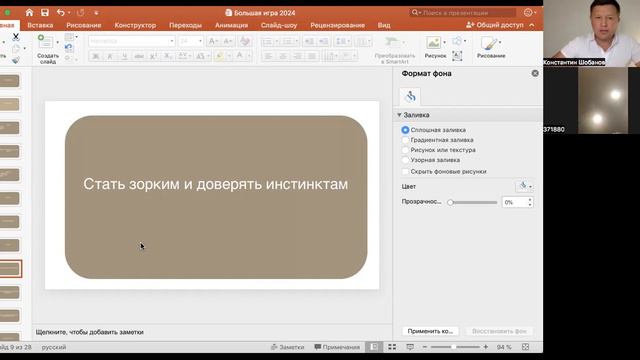This screenshot has height=360, width=640.
Task: Click zoom in plus in status bar
Action: pos(486,347)
